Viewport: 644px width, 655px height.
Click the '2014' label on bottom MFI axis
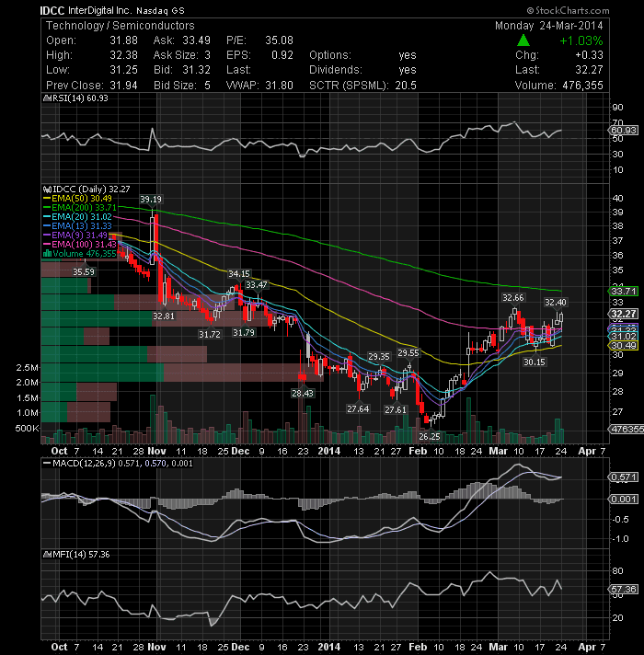tap(329, 647)
